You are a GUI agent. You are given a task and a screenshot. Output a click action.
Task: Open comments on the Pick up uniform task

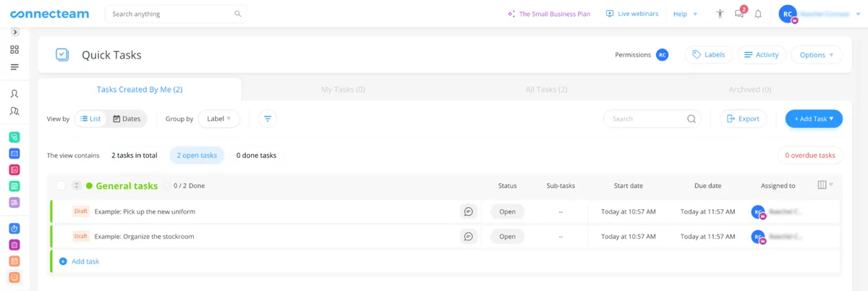469,211
